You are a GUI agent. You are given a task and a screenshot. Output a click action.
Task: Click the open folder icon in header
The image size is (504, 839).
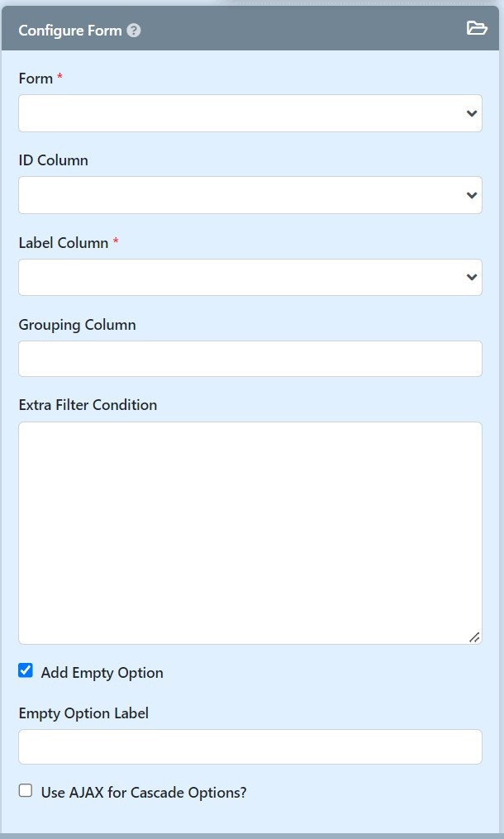point(477,28)
